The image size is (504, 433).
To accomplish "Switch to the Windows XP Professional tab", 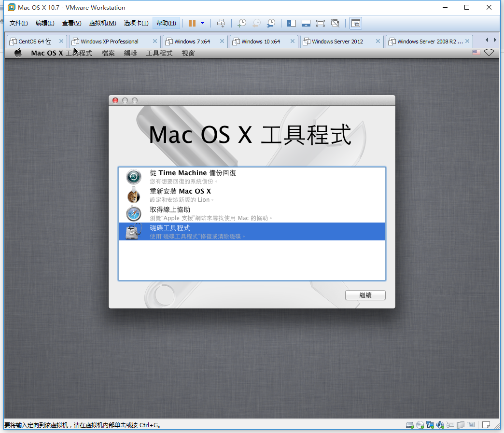I will pos(110,42).
